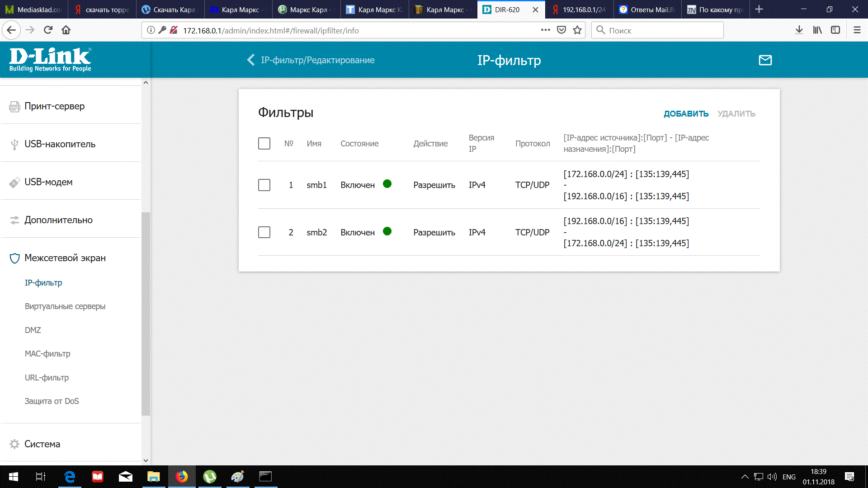The image size is (868, 488).
Task: Click the back chevron beside IP-фильтр/Редактирование
Action: (x=251, y=60)
